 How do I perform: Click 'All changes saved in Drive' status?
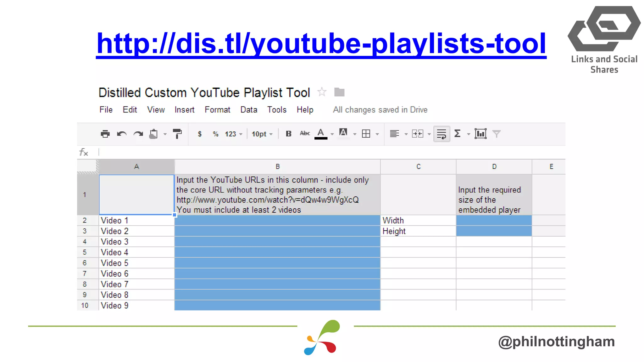380,110
